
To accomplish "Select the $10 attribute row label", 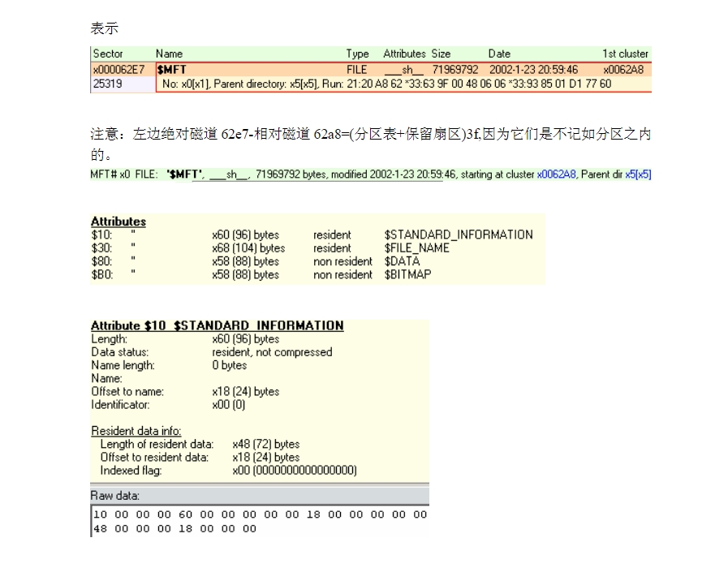I will tap(101, 235).
